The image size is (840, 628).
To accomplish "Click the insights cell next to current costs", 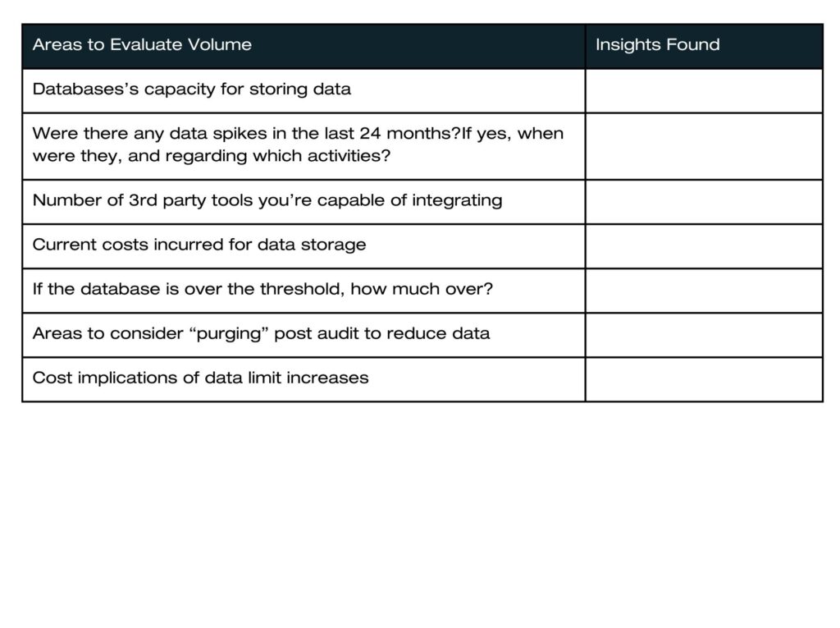I will pos(704,245).
